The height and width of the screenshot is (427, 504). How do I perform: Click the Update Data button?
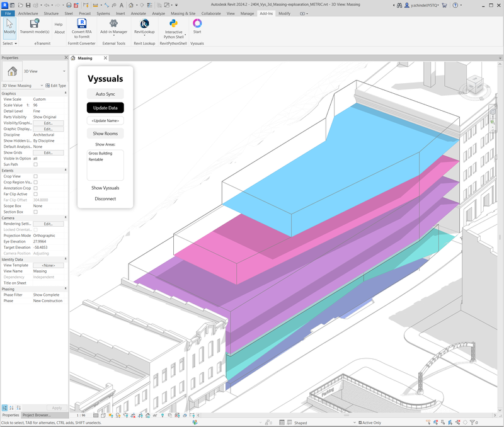click(105, 108)
